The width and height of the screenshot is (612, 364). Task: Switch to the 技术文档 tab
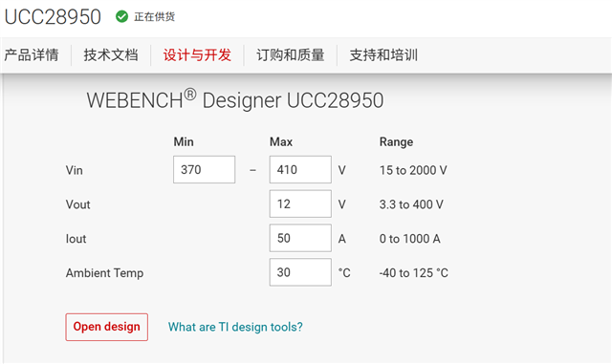tap(111, 55)
